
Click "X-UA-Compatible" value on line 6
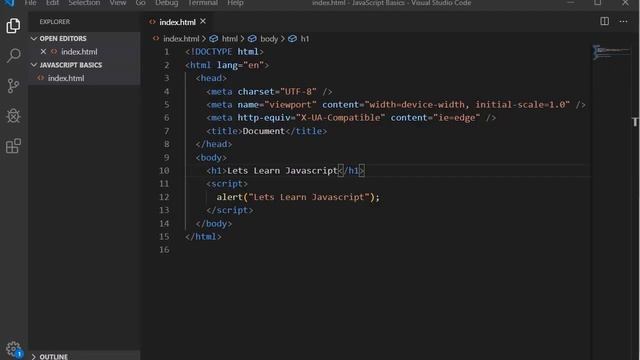coord(340,118)
